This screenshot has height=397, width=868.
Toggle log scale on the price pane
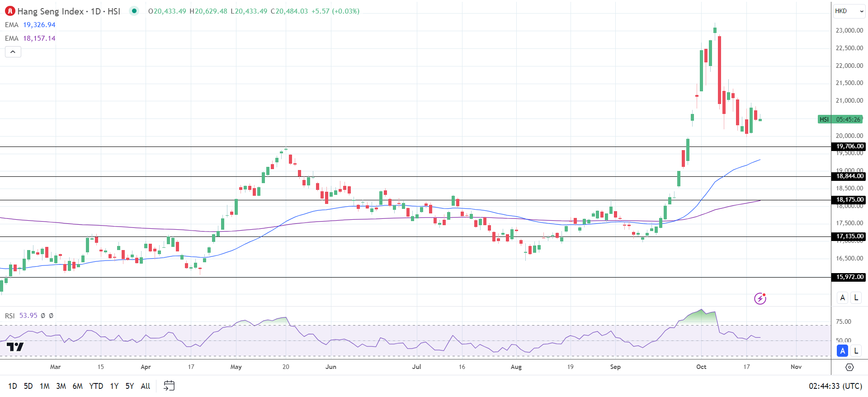[856, 298]
